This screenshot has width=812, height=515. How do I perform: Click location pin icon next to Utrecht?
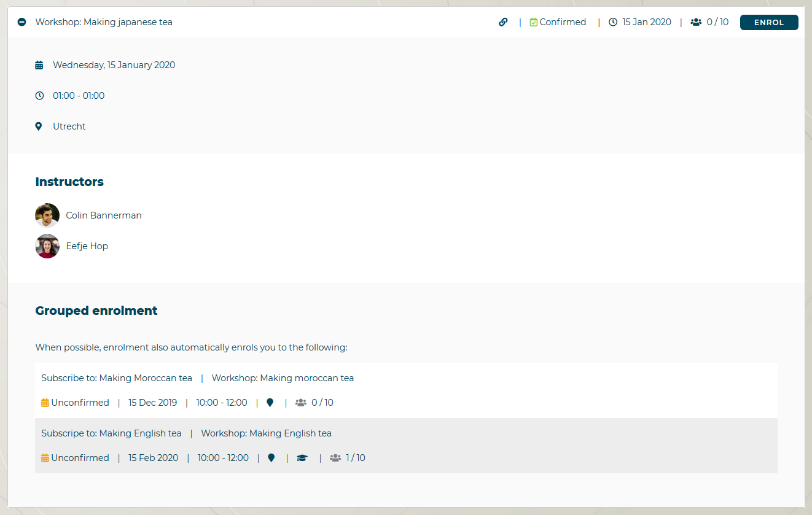click(39, 126)
